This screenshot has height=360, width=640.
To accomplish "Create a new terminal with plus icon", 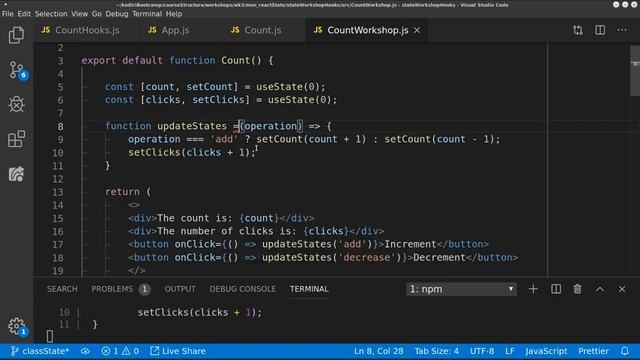I will click(x=533, y=289).
